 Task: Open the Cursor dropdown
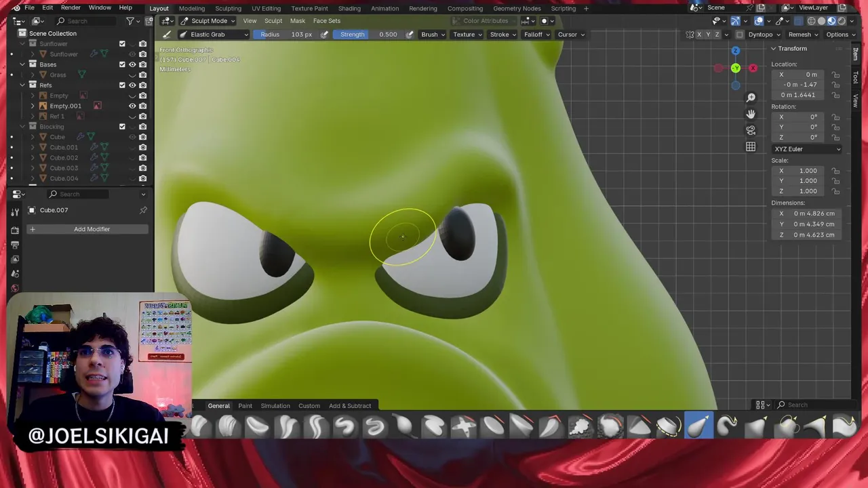tap(571, 35)
